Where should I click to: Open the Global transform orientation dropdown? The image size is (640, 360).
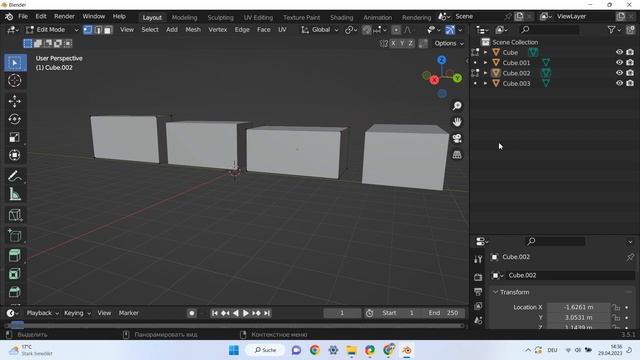click(320, 30)
